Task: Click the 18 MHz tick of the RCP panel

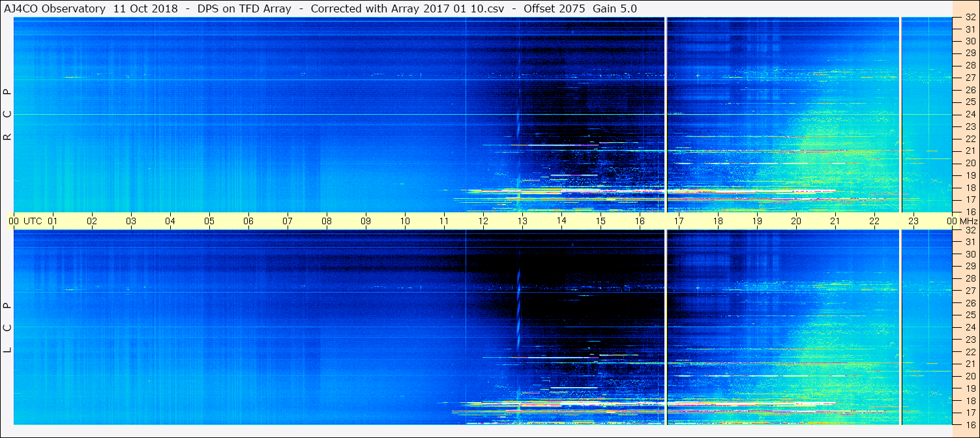Action: click(x=970, y=188)
